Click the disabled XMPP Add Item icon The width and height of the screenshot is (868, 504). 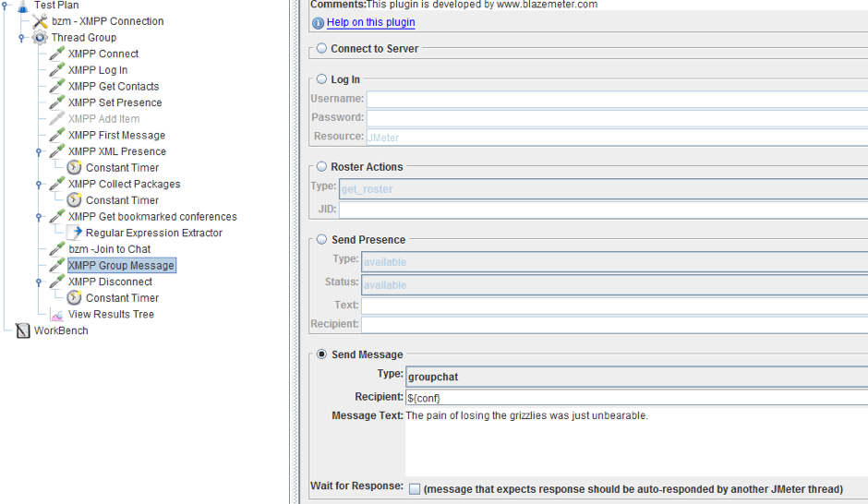57,118
